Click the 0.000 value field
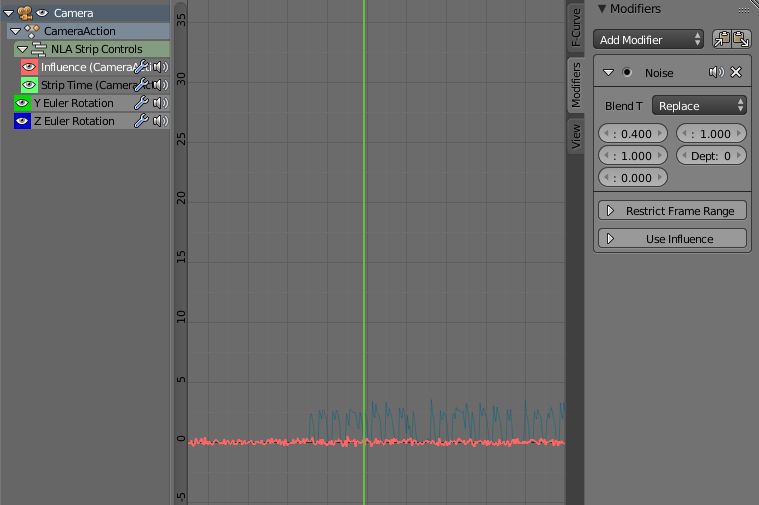The height and width of the screenshot is (505, 759). tap(633, 178)
